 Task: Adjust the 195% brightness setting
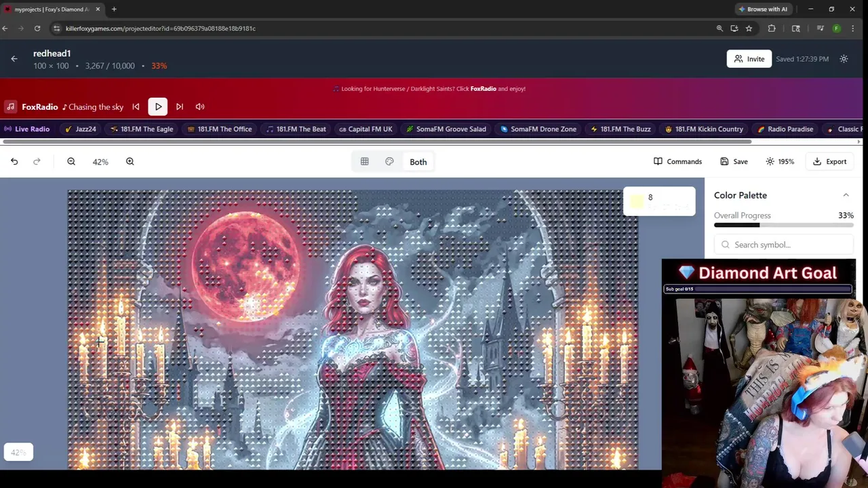[x=780, y=161]
